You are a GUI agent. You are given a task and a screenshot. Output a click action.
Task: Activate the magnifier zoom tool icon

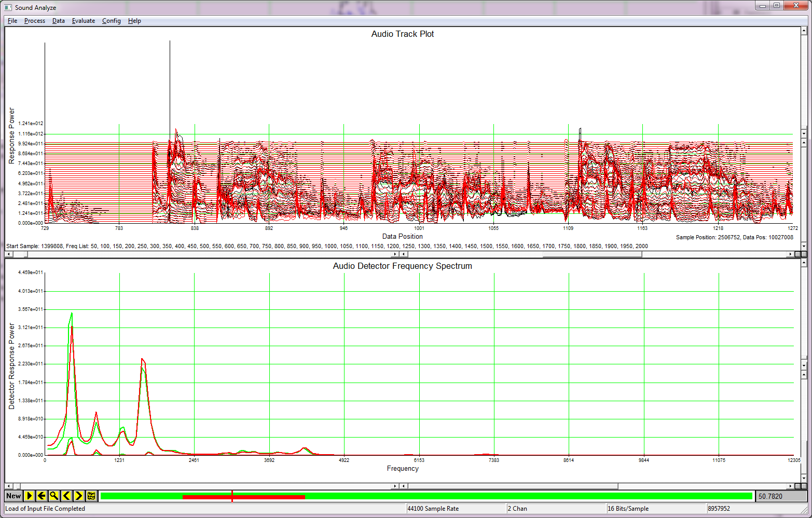coord(54,496)
